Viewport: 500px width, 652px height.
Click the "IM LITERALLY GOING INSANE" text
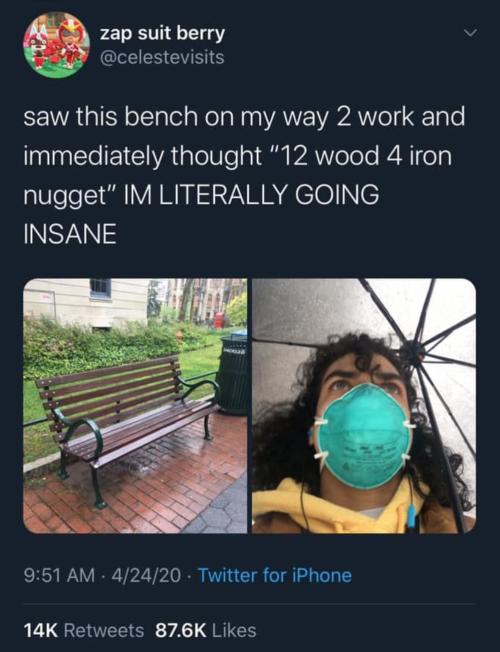click(x=201, y=214)
